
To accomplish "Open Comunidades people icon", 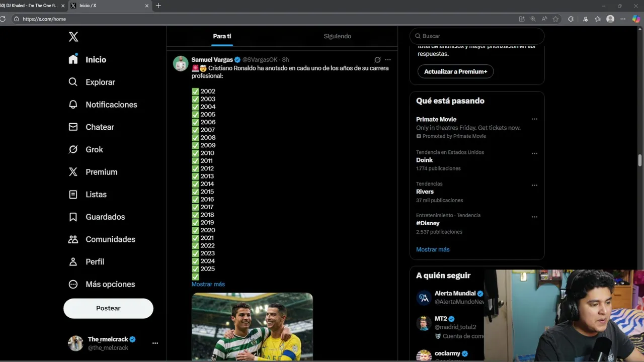I will pos(73,239).
